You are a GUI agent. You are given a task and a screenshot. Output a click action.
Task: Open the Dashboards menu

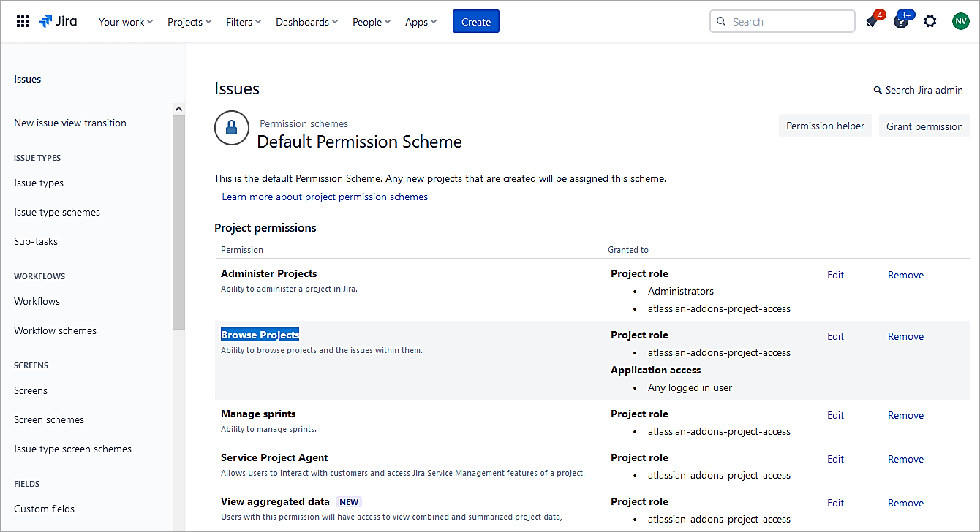click(x=306, y=22)
